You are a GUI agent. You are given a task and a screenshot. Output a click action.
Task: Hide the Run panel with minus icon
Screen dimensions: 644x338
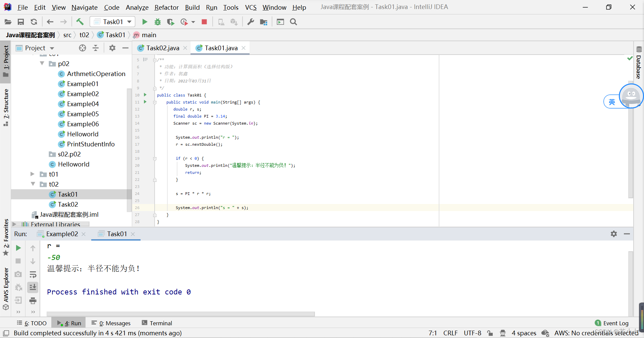(627, 234)
